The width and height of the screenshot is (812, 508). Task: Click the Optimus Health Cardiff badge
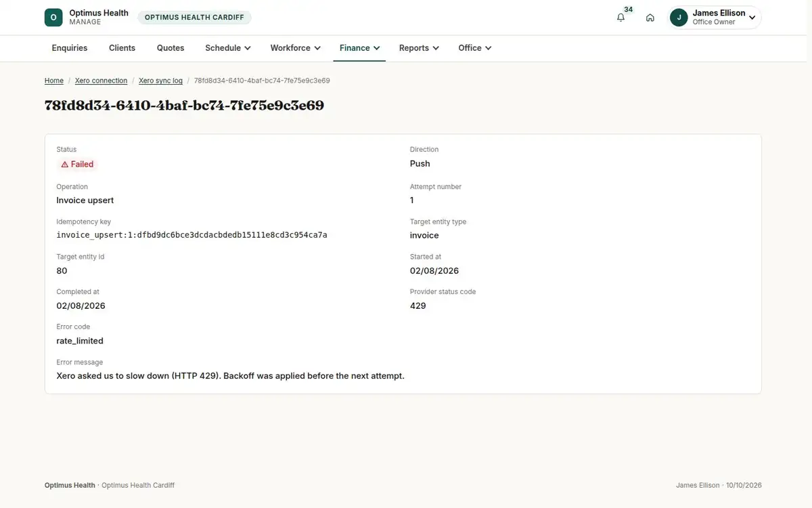(194, 18)
